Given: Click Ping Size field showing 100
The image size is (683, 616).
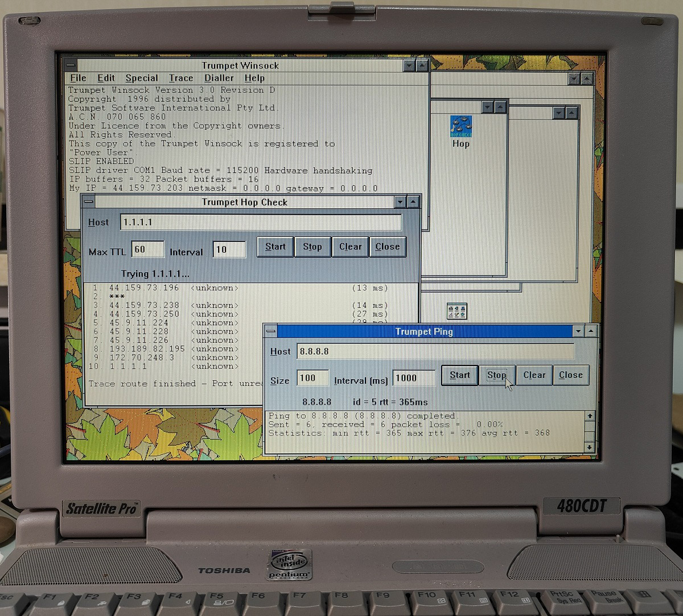Looking at the screenshot, I should pyautogui.click(x=313, y=378).
